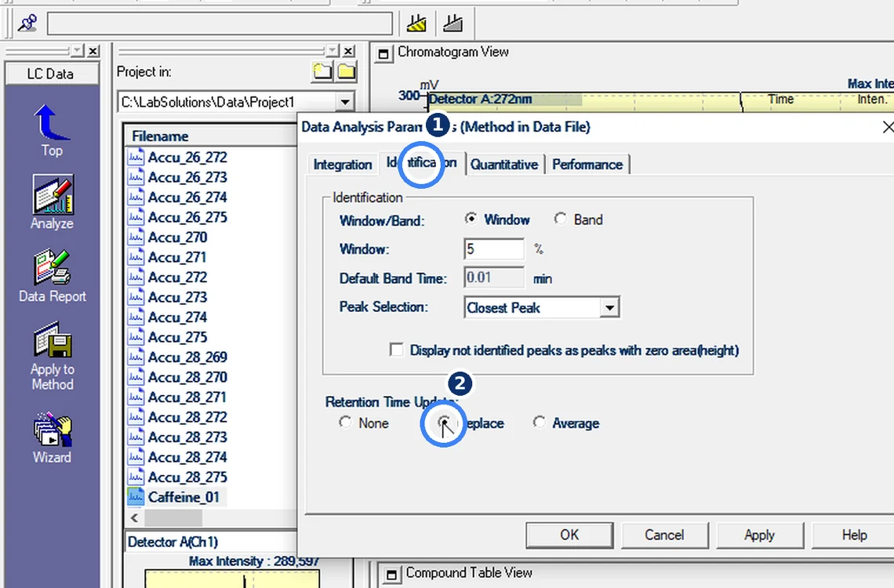Click the file icon for Accu_28_269
The height and width of the screenshot is (588, 894).
136,358
